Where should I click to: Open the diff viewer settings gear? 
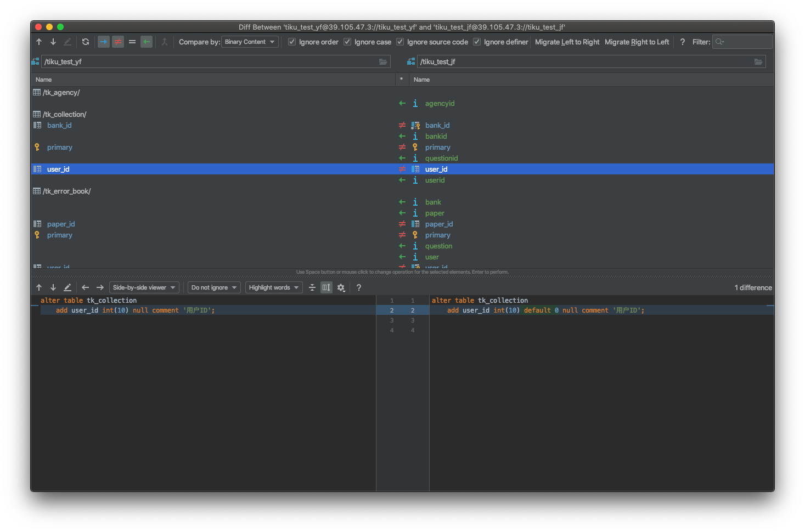(x=341, y=287)
